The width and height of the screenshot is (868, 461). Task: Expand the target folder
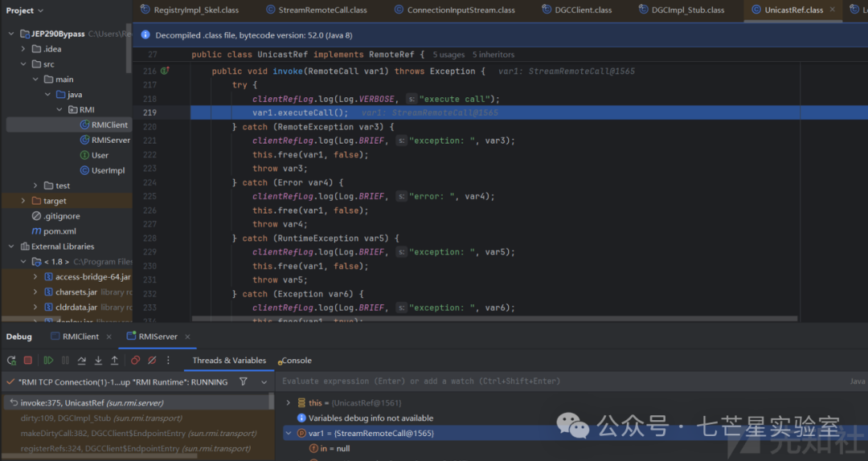[23, 201]
